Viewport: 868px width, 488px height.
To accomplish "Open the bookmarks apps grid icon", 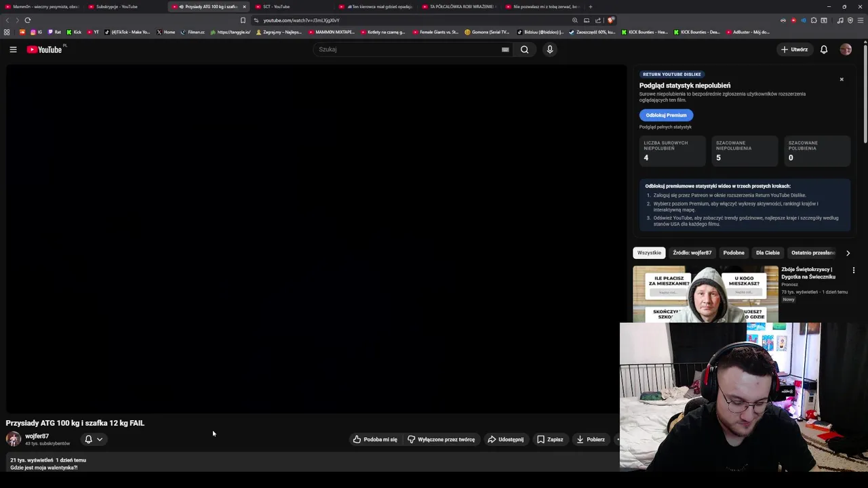I will tap(7, 32).
